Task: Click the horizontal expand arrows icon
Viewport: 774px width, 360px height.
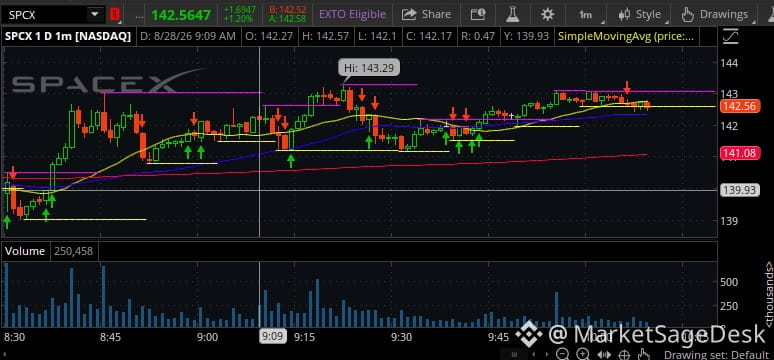Action: pyautogui.click(x=604, y=354)
